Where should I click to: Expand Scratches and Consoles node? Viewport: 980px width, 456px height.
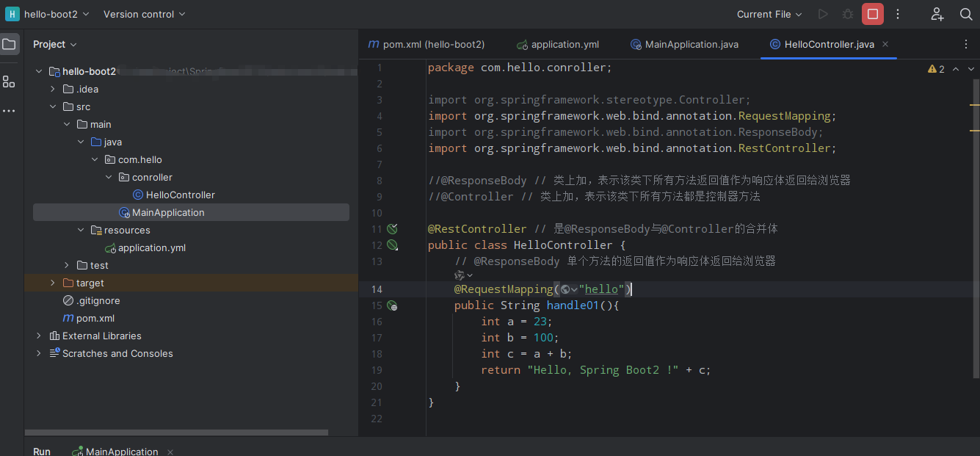pos(39,353)
